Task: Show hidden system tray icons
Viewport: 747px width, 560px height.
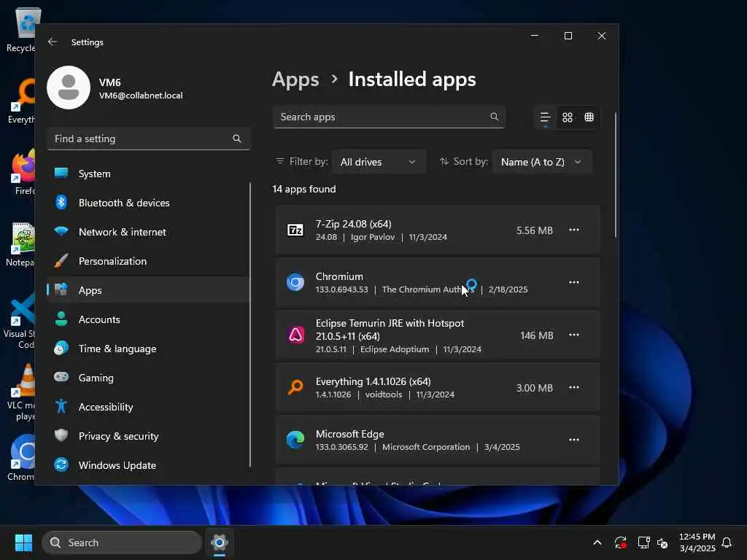Action: point(597,542)
